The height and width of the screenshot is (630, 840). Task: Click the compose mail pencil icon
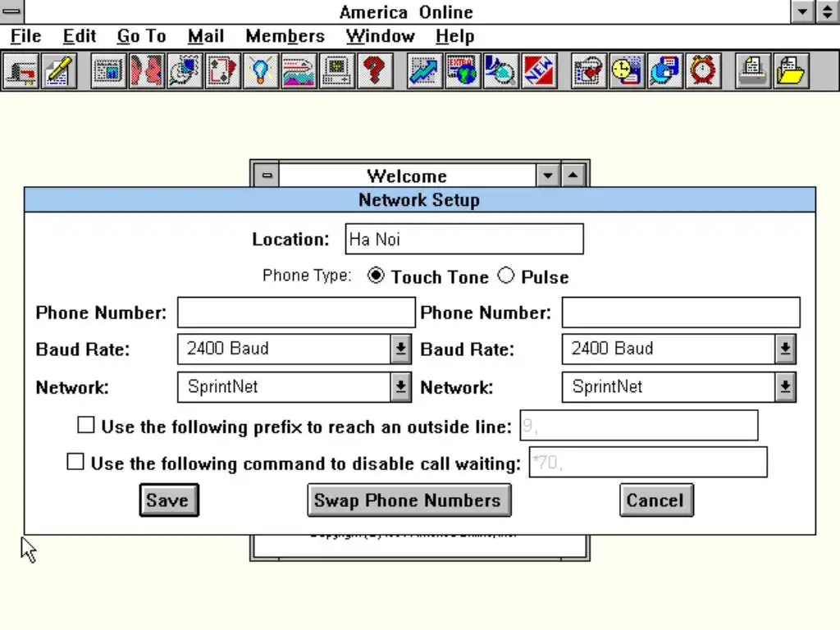coord(58,71)
